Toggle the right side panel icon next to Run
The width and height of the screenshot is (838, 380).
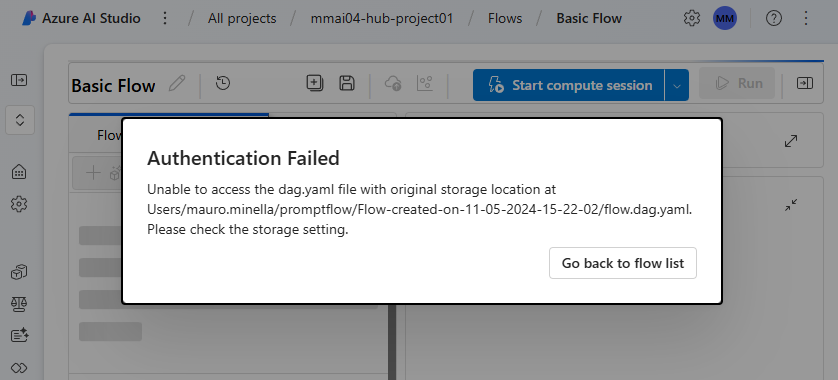click(804, 83)
